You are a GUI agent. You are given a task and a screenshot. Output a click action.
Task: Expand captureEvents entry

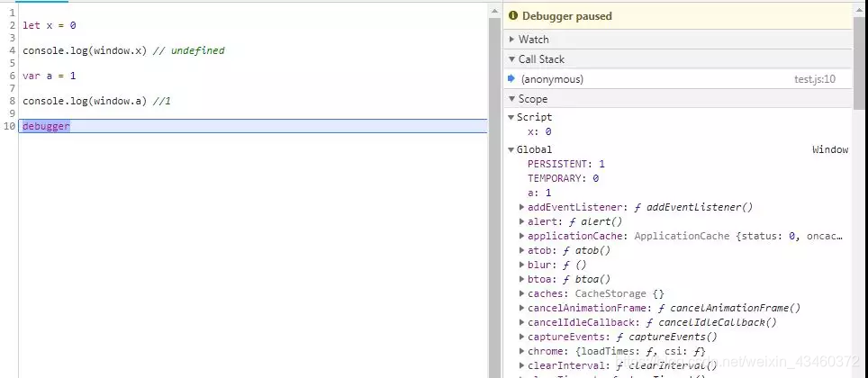pyautogui.click(x=521, y=337)
